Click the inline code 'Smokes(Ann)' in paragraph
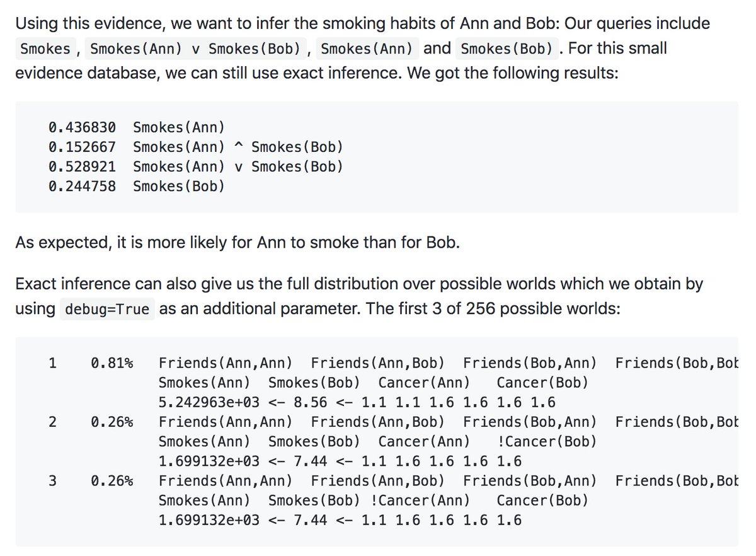This screenshot has width=756, height=556. pyautogui.click(x=367, y=49)
